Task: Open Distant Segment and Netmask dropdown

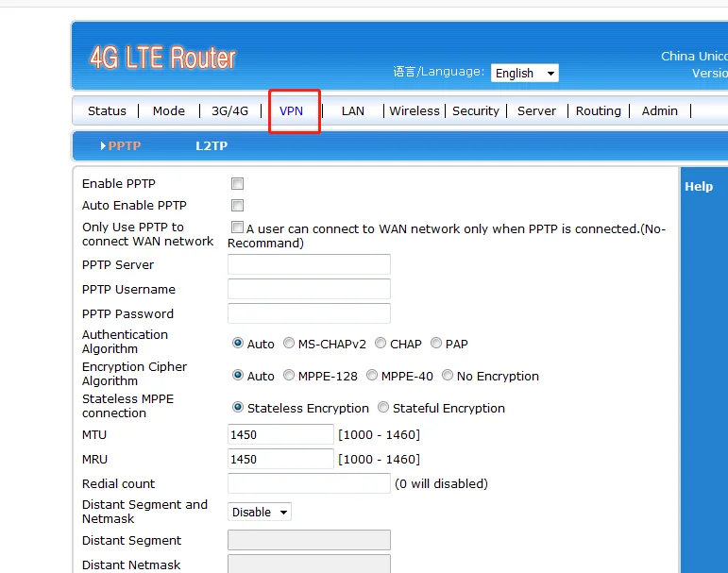Action: [x=260, y=512]
